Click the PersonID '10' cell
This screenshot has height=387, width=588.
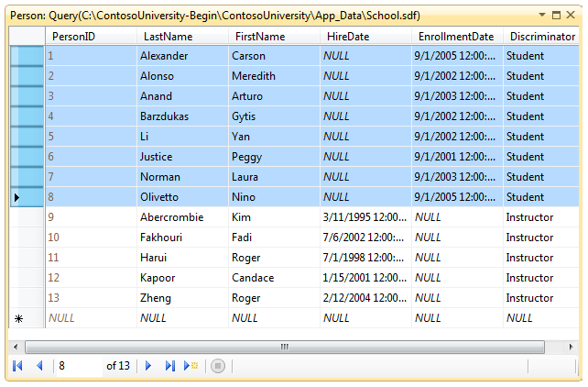tap(91, 238)
